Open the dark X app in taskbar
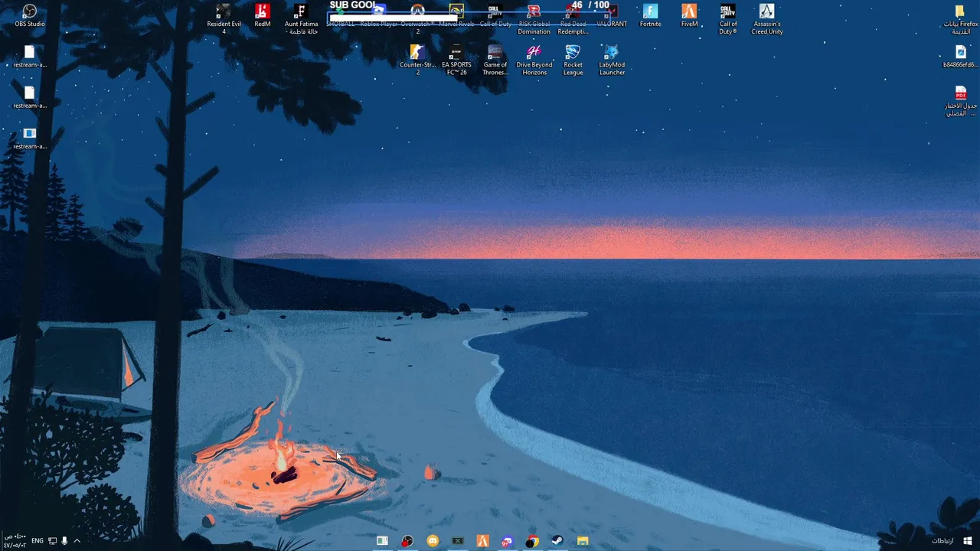The image size is (980, 551). pos(458,541)
